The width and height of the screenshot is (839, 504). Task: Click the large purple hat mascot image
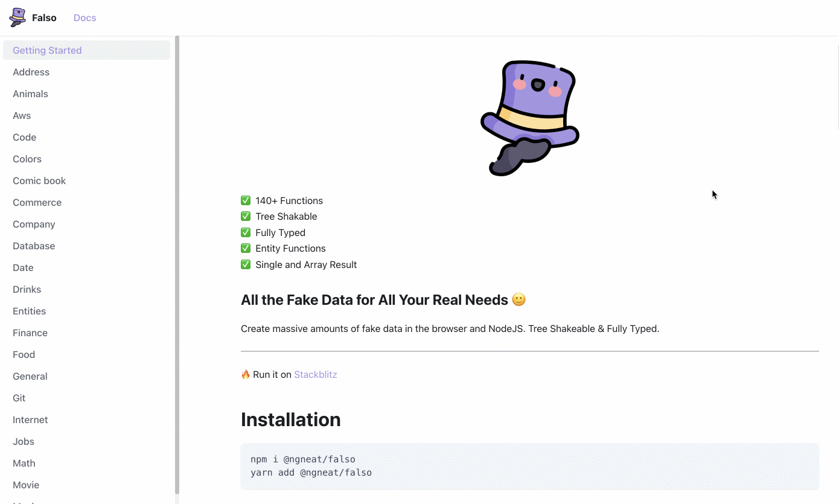[x=530, y=118]
